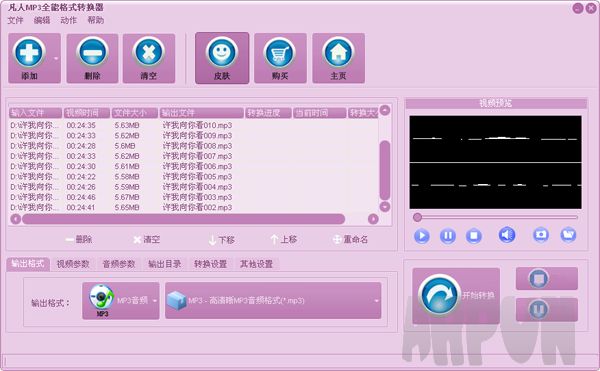This screenshot has width=600, height=371.
Task: Click the 添加 (add) plus icon
Action: pos(29,52)
